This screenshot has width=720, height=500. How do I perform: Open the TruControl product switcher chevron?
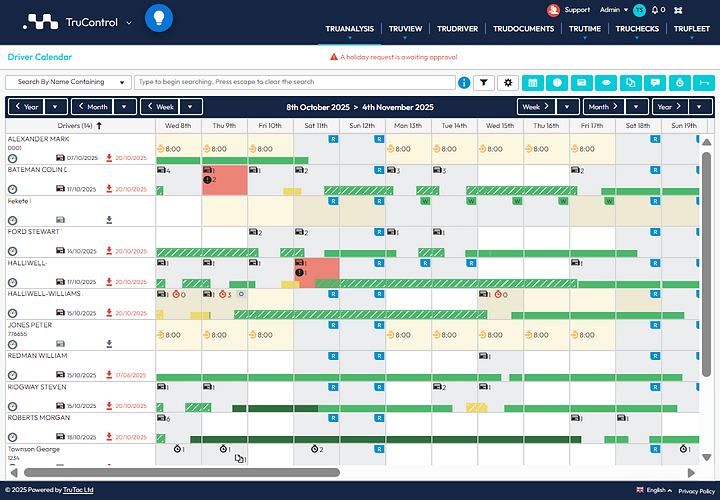pyautogui.click(x=129, y=22)
